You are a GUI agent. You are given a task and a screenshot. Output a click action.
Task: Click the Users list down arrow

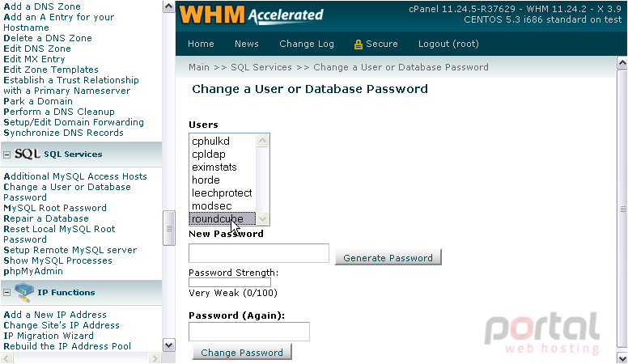tap(263, 219)
